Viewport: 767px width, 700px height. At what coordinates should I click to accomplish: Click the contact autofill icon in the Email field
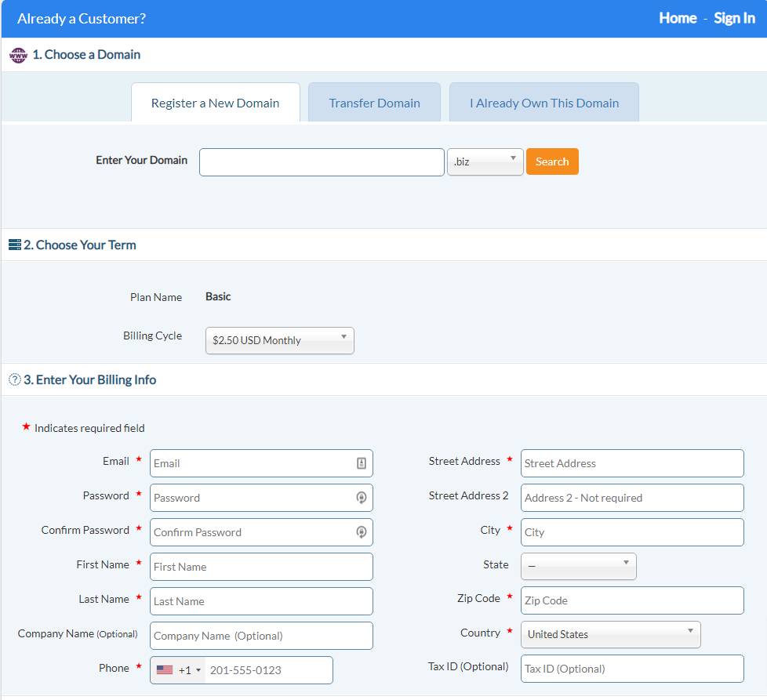(361, 463)
